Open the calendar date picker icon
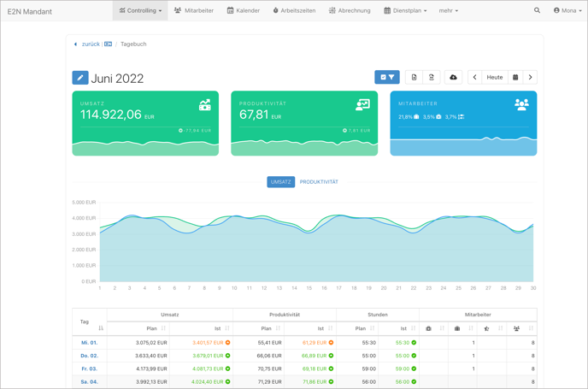Image resolution: width=588 pixels, height=389 pixels. click(515, 77)
